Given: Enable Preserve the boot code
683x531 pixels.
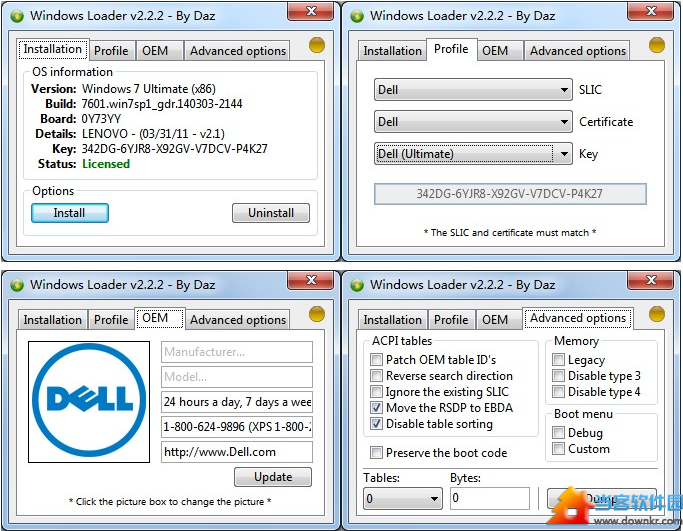Looking at the screenshot, I should tap(376, 453).
